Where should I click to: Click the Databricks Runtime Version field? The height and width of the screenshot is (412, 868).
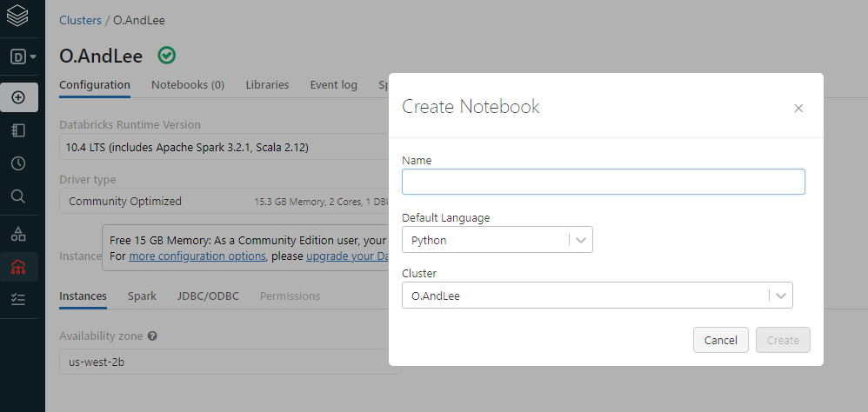pyautogui.click(x=224, y=147)
